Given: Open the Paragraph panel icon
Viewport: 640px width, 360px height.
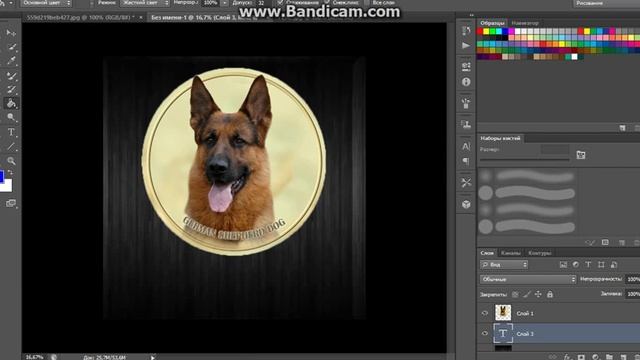Looking at the screenshot, I should point(466,162).
